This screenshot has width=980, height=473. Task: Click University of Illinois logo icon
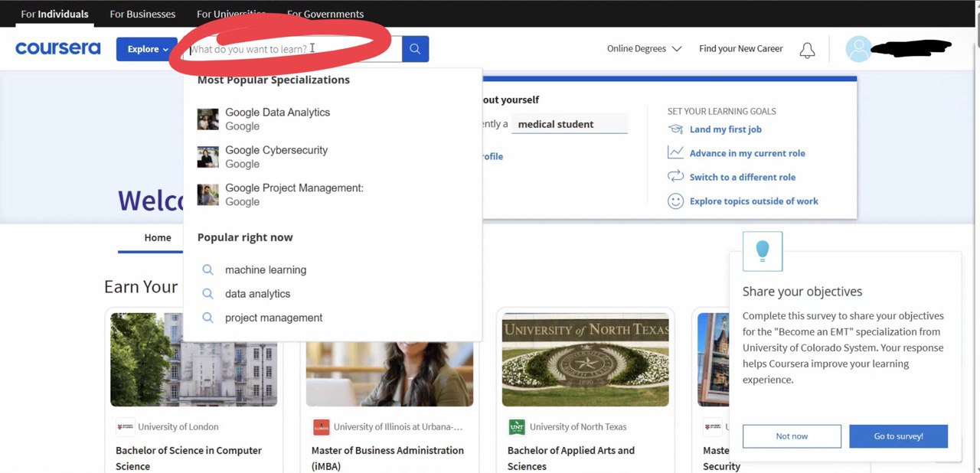[322, 427]
